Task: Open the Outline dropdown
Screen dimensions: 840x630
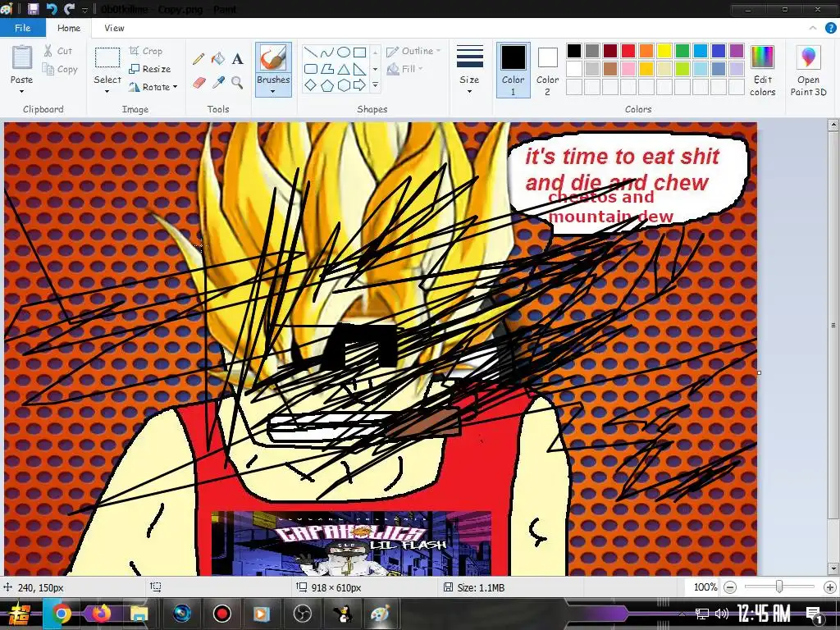Action: [413, 51]
